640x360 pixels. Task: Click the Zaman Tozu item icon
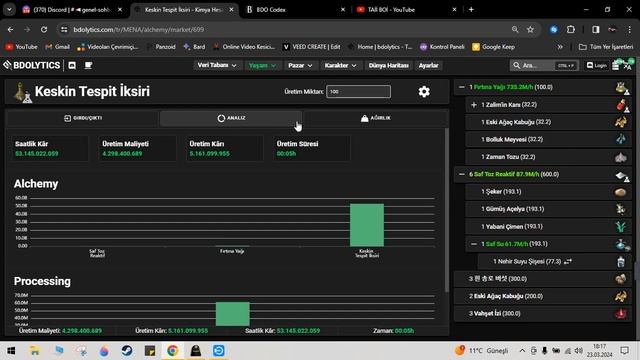pyautogui.click(x=621, y=157)
